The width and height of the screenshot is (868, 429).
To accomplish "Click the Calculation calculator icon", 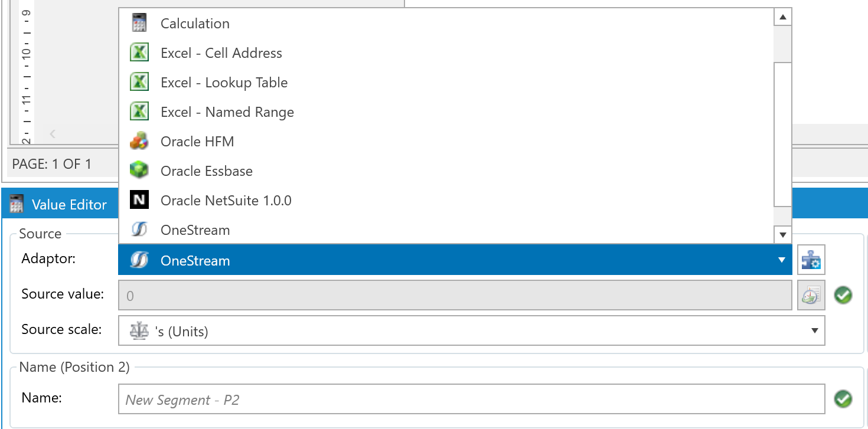I will [x=139, y=24].
